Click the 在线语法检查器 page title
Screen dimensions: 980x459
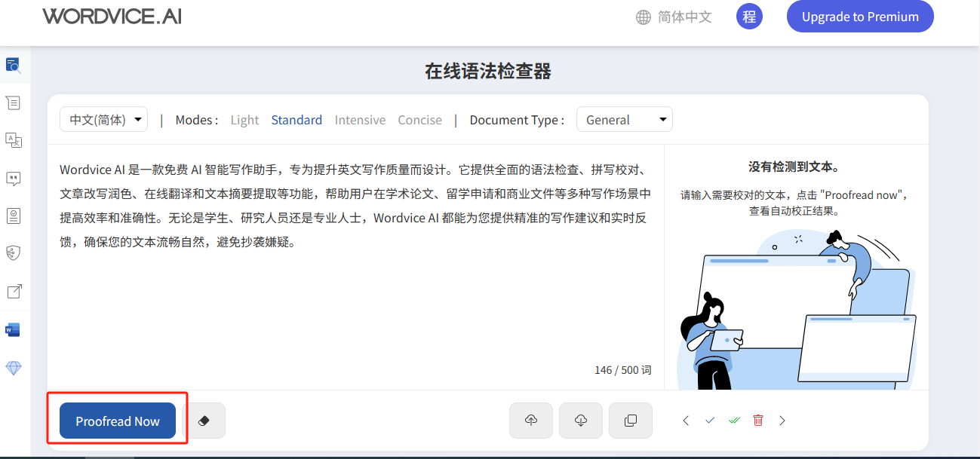point(488,72)
